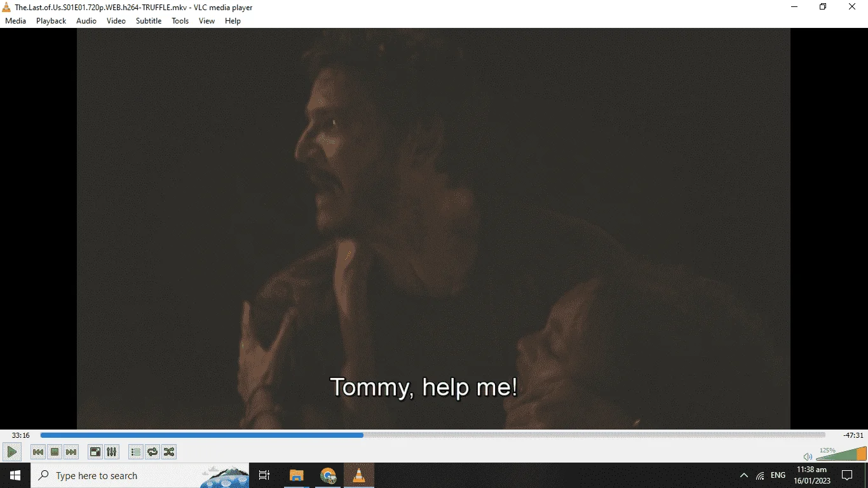Click VLC cone icon in taskbar
This screenshot has width=868, height=488.
(x=359, y=475)
